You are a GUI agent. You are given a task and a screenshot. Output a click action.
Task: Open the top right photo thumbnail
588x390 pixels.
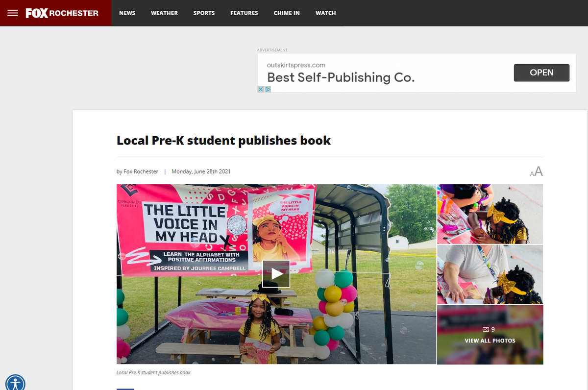tap(490, 214)
